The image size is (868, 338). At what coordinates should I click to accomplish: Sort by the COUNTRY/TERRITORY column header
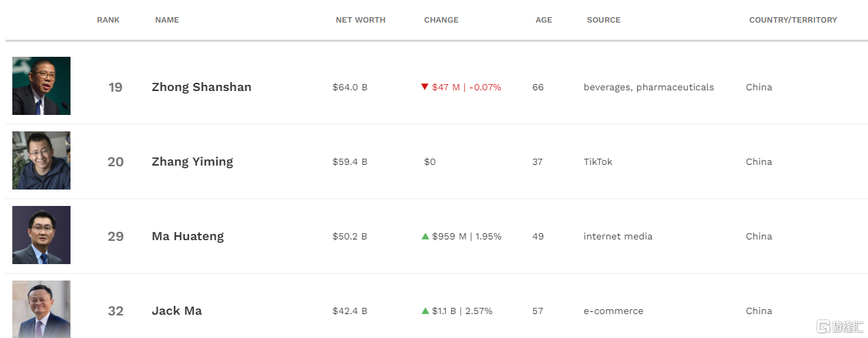(793, 20)
